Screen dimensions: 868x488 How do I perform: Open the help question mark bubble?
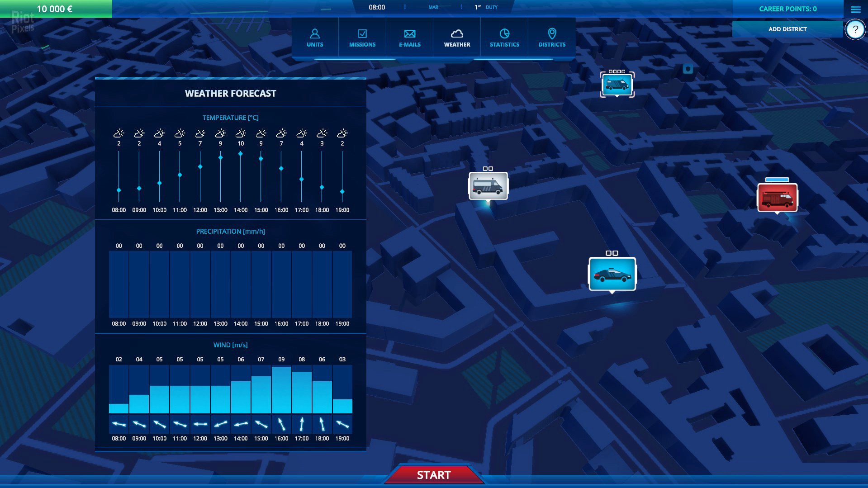(855, 29)
